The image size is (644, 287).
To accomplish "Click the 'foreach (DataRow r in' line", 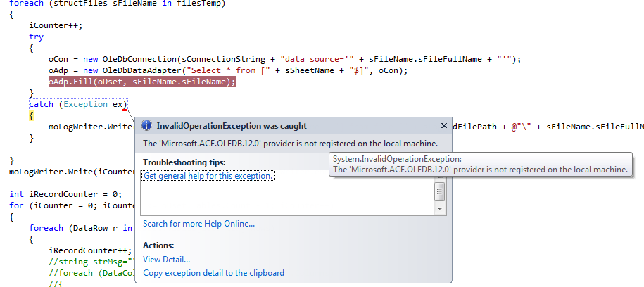I will tap(80, 228).
